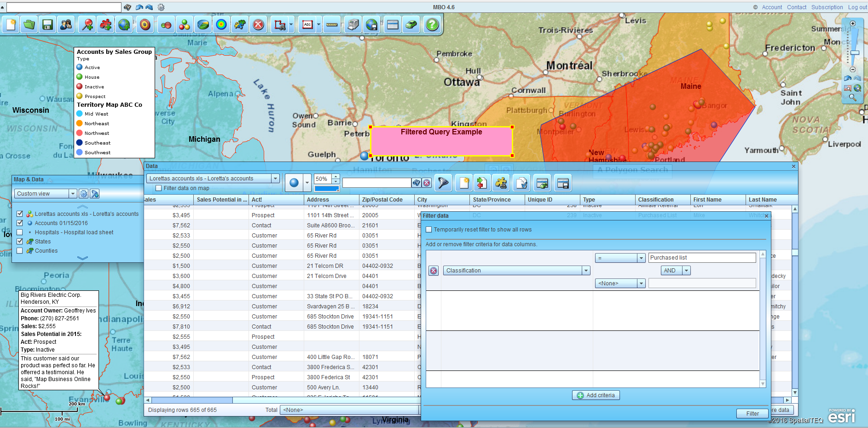This screenshot has height=428, width=868.
Task: Expand the polygon search tool dropdown arrow
Action: (291, 24)
